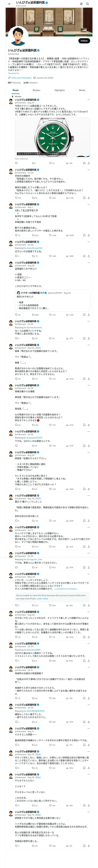Screen dimensions: 98x868
Task: Switch to the Replies tab
Action: tap(36, 90)
